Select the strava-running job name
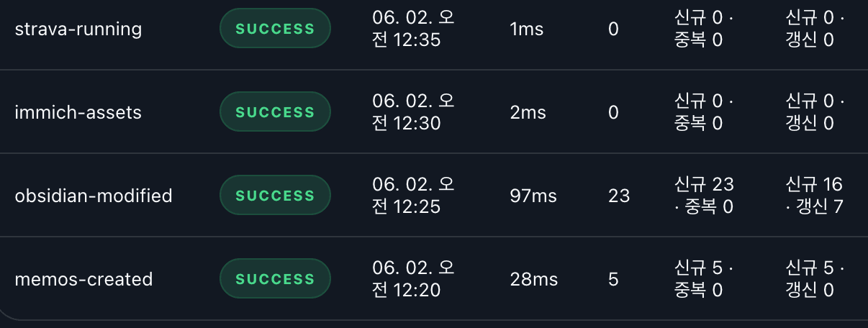 (x=78, y=29)
